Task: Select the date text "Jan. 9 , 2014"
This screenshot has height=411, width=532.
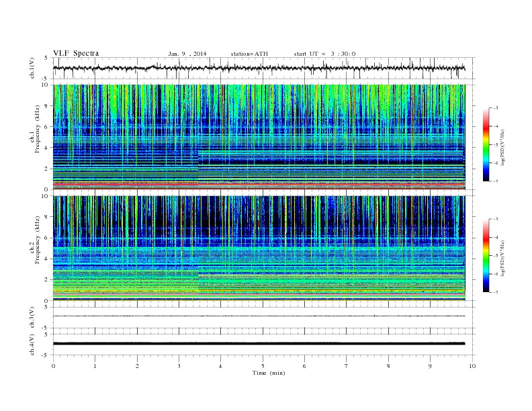Action: 187,54
